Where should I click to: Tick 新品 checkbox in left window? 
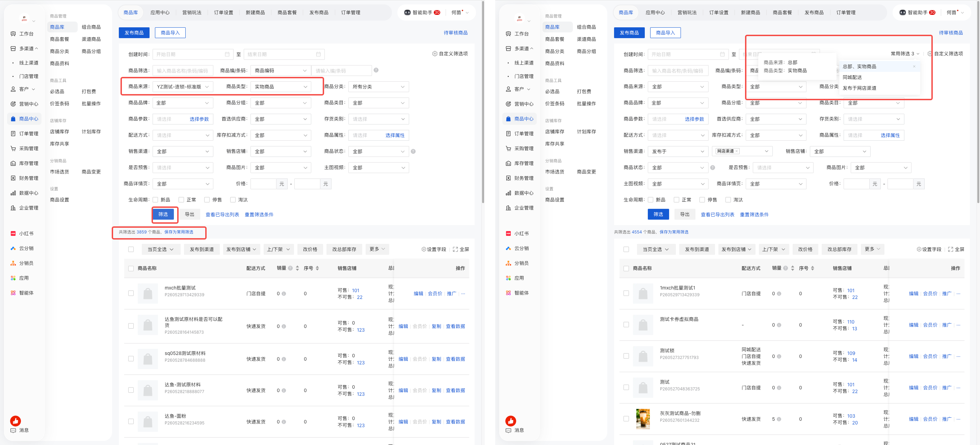pyautogui.click(x=155, y=200)
